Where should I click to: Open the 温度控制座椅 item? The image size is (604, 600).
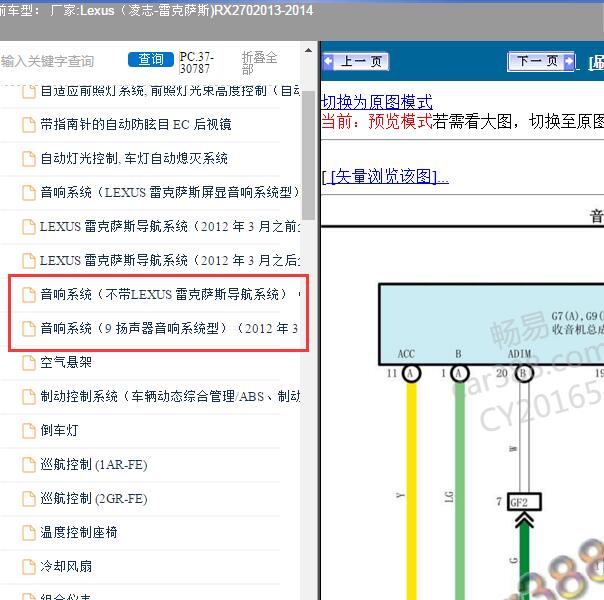(x=79, y=532)
